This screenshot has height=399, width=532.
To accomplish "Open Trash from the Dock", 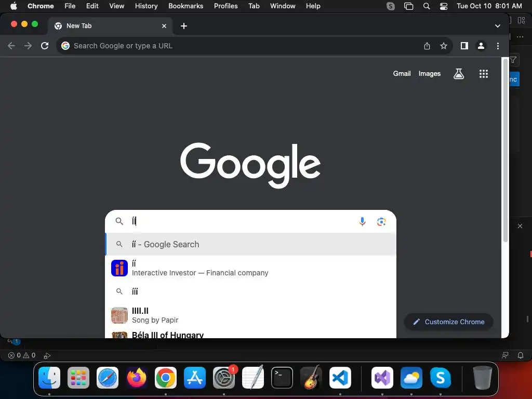I will 483,378.
